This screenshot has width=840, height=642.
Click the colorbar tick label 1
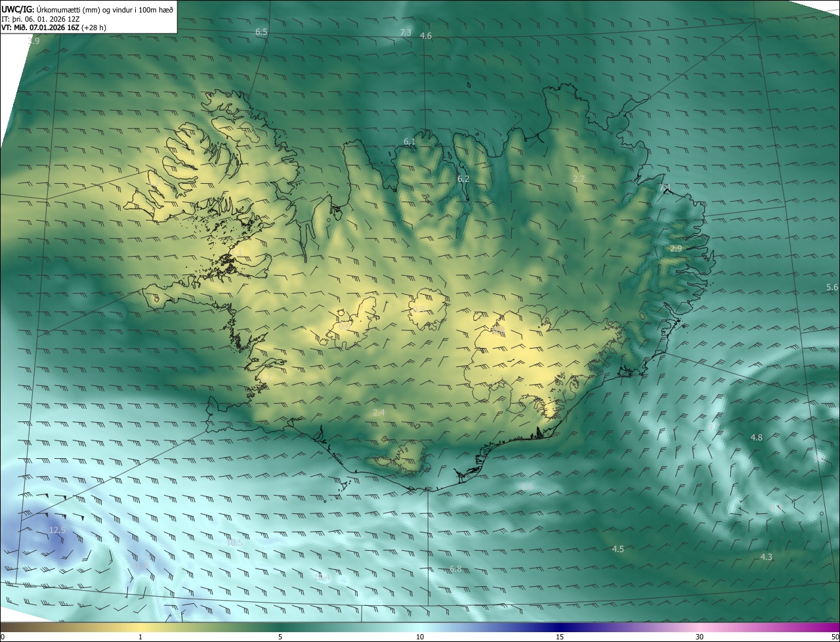click(x=140, y=637)
